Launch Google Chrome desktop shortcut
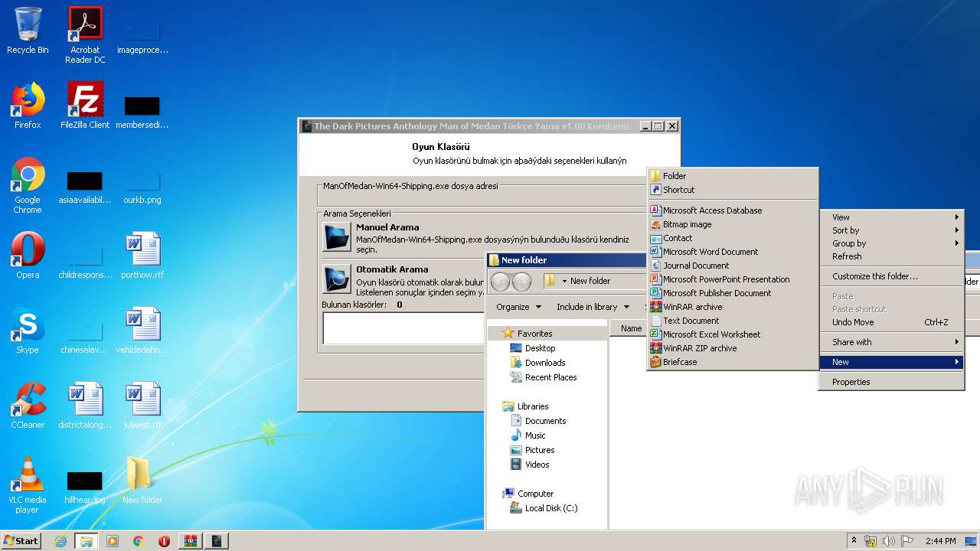980x551 pixels. pyautogui.click(x=28, y=184)
